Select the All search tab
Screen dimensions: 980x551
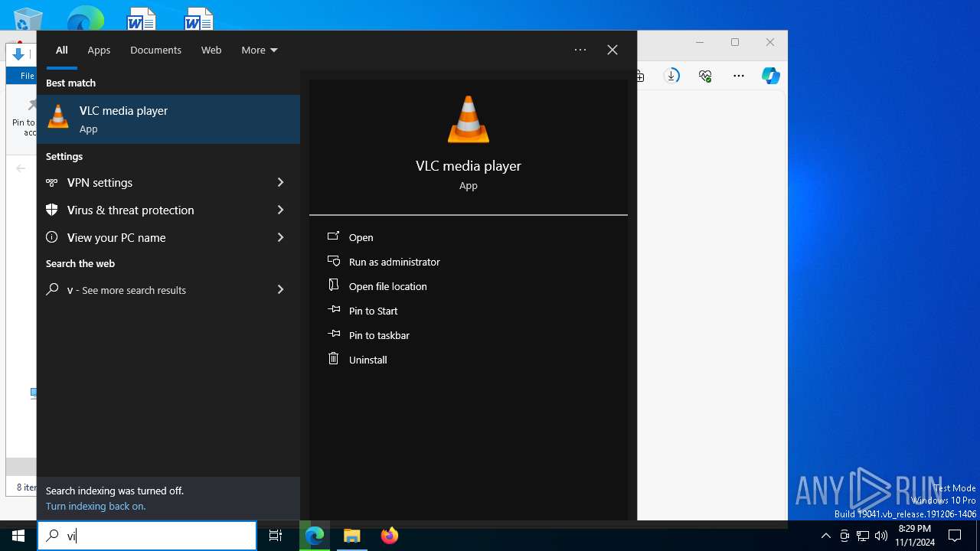62,50
